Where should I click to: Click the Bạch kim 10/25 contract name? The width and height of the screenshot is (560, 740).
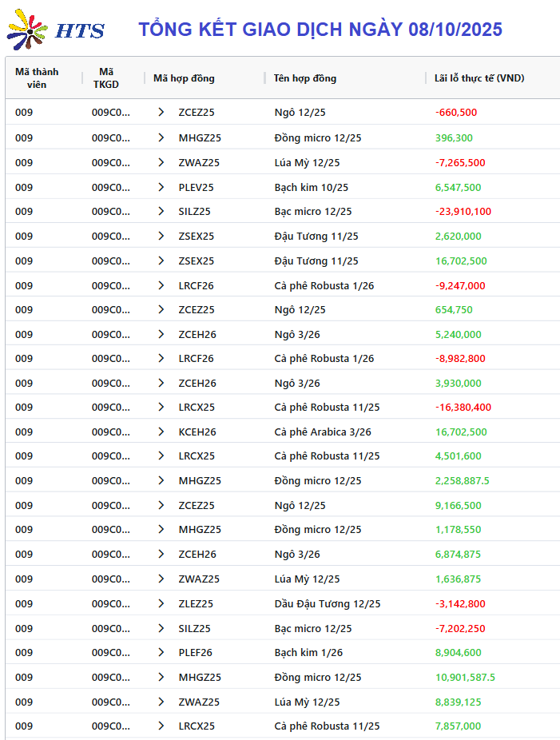tap(311, 187)
